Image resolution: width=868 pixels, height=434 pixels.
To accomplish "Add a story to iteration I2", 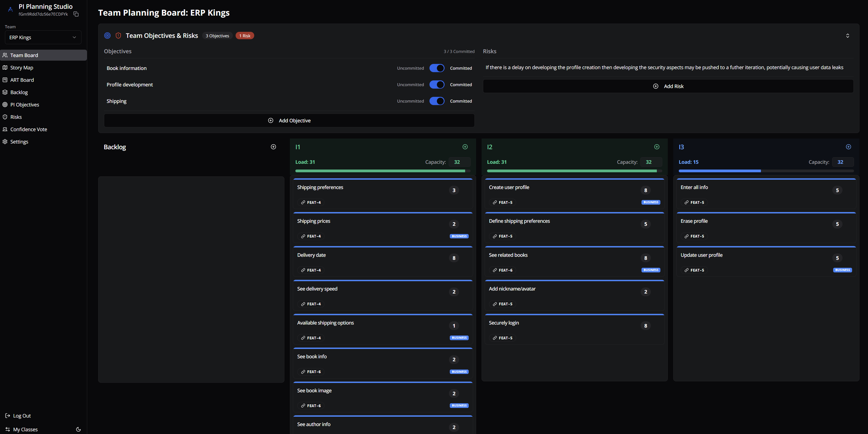I will (657, 147).
